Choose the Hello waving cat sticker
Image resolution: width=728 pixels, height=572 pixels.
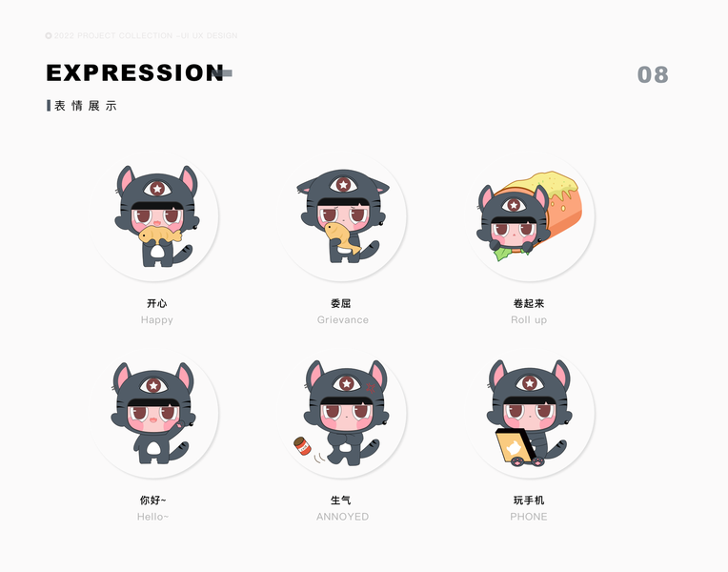[153, 414]
